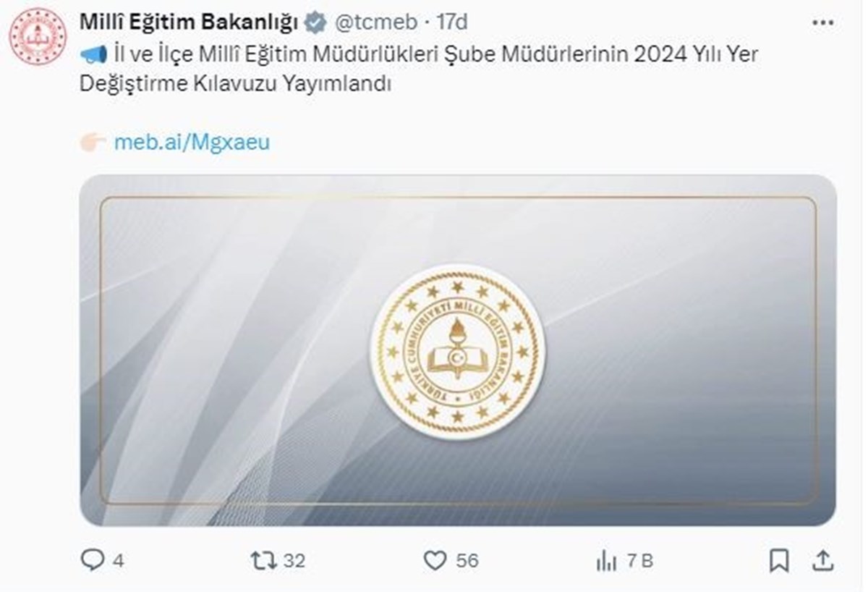Click the Millî Eğitim Bakanlığı account name
The width and height of the screenshot is (868, 592).
pos(189,22)
